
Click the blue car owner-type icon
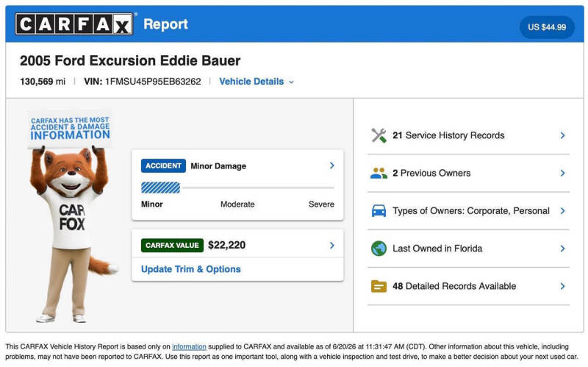(379, 211)
